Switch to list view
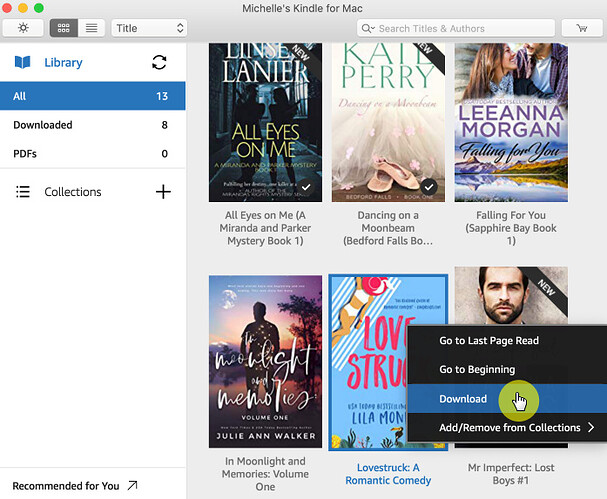Screen dimensions: 607x499 point(91,29)
